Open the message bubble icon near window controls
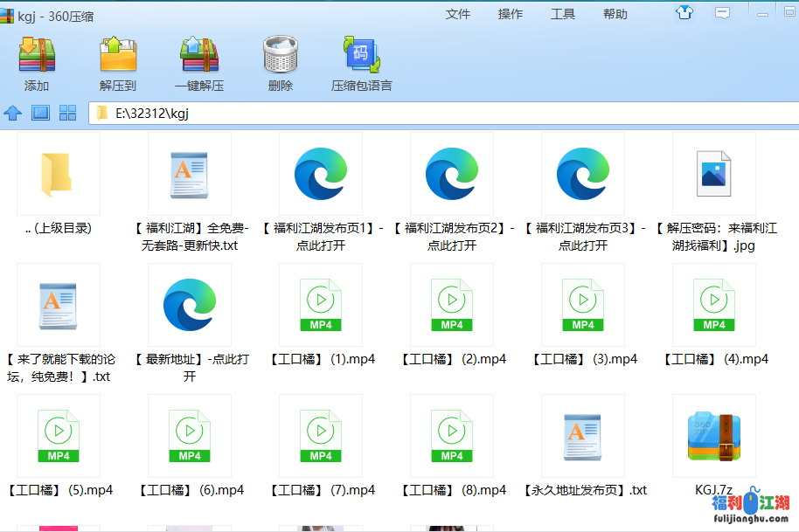Screen dimensions: 799x532 [x=722, y=14]
